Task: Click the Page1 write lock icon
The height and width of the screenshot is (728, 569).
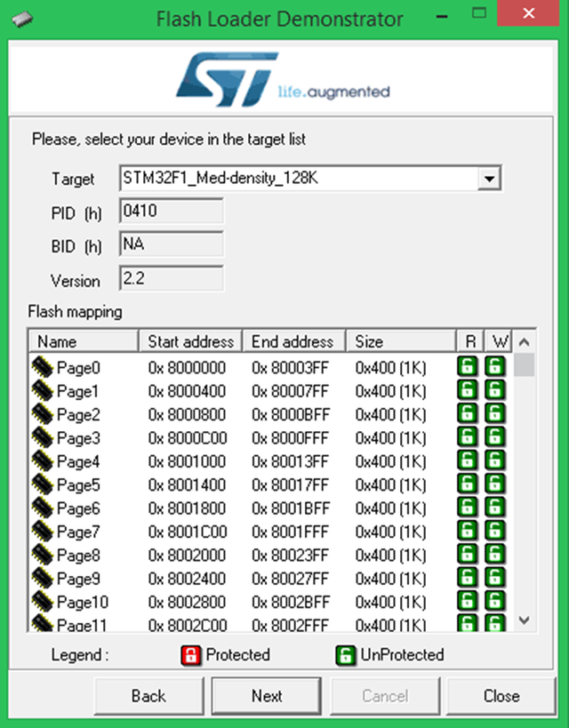Action: [x=495, y=389]
